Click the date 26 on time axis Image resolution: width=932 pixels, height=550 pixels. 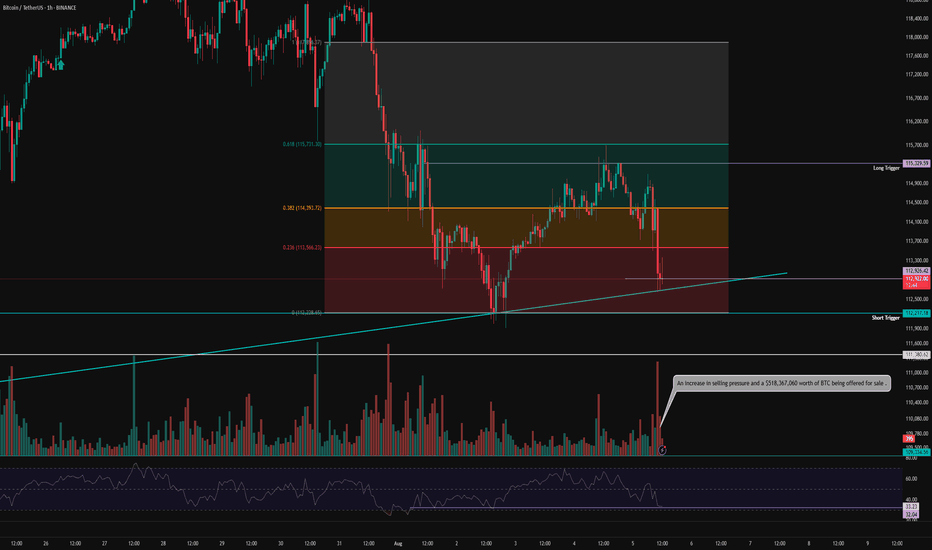[x=46, y=543]
